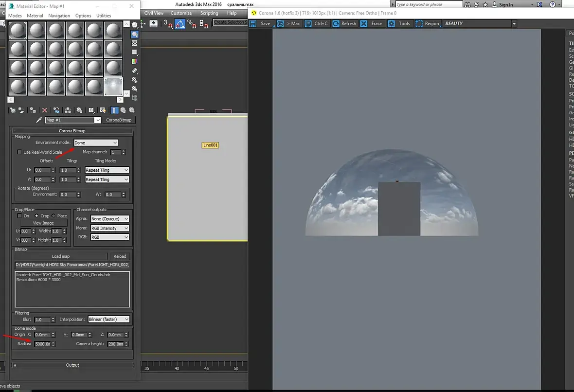Open the Navigation menu

[59, 16]
